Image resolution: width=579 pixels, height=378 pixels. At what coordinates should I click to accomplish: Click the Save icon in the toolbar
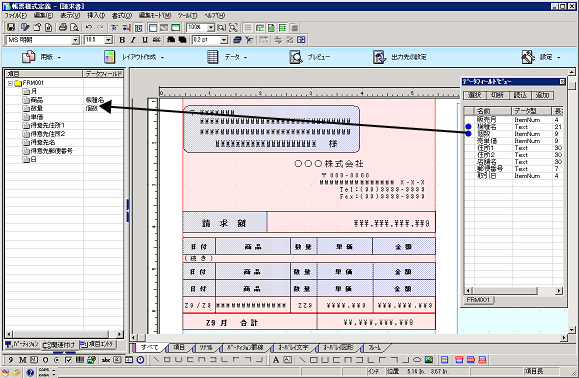pyautogui.click(x=11, y=27)
